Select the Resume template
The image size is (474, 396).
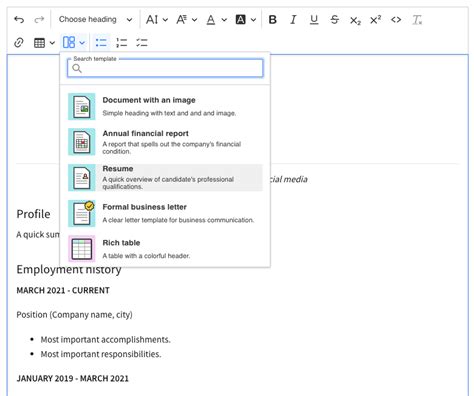pyautogui.click(x=165, y=177)
